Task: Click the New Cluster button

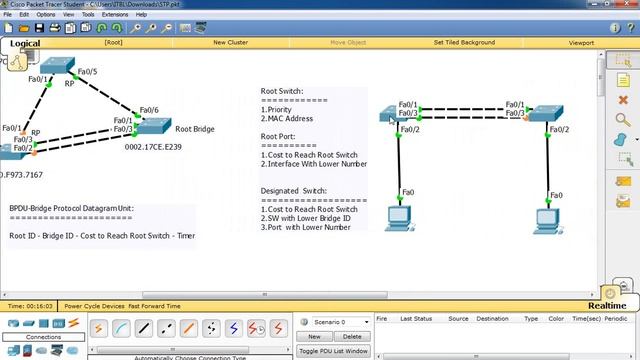Action: coord(230,42)
